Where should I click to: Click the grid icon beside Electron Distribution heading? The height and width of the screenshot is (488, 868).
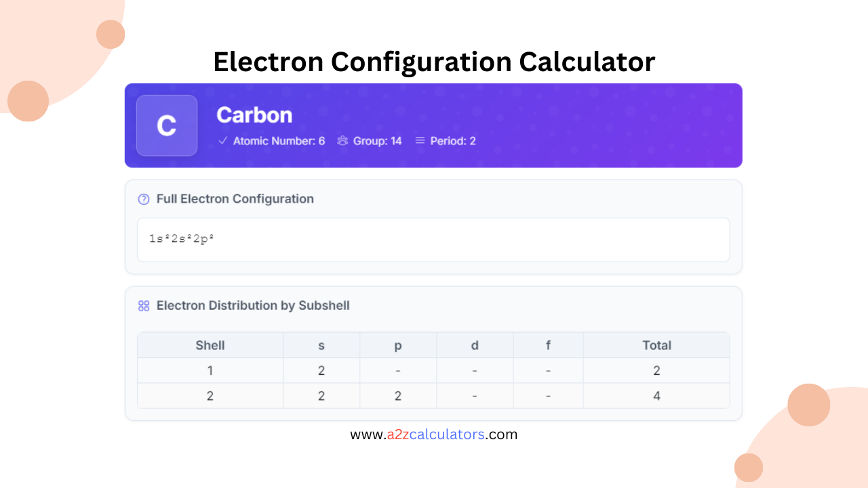143,306
